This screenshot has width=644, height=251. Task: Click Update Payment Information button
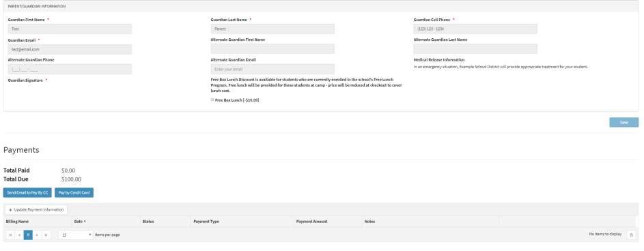click(36, 209)
